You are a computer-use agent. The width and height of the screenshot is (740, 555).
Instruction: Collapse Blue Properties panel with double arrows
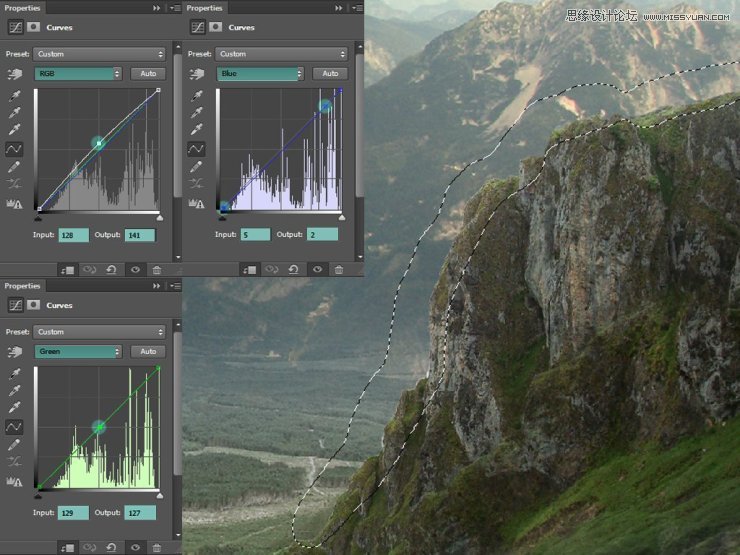tap(338, 8)
